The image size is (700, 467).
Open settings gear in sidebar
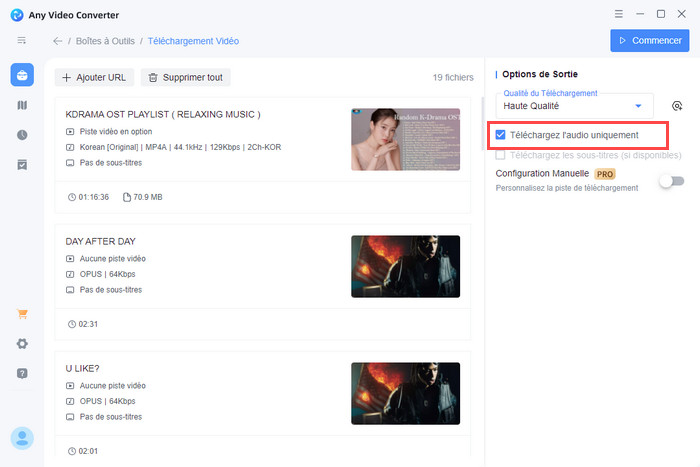[x=22, y=344]
